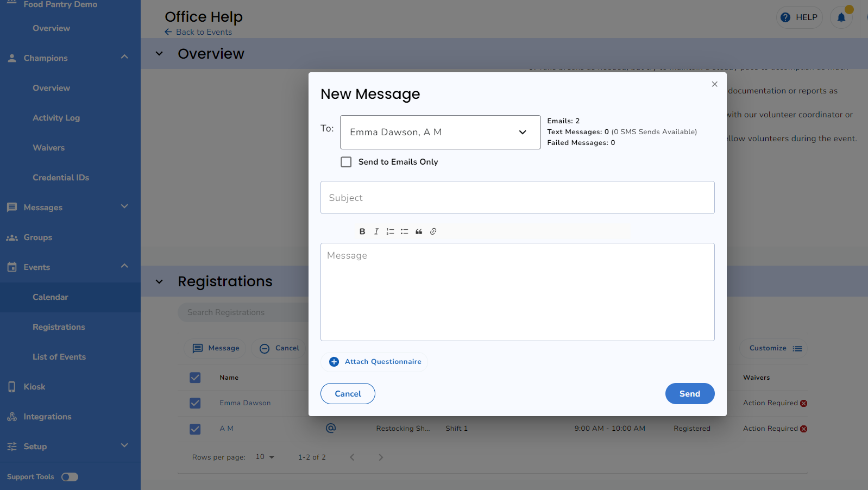Open Activity Log in the sidebar
The height and width of the screenshot is (490, 868).
(56, 118)
